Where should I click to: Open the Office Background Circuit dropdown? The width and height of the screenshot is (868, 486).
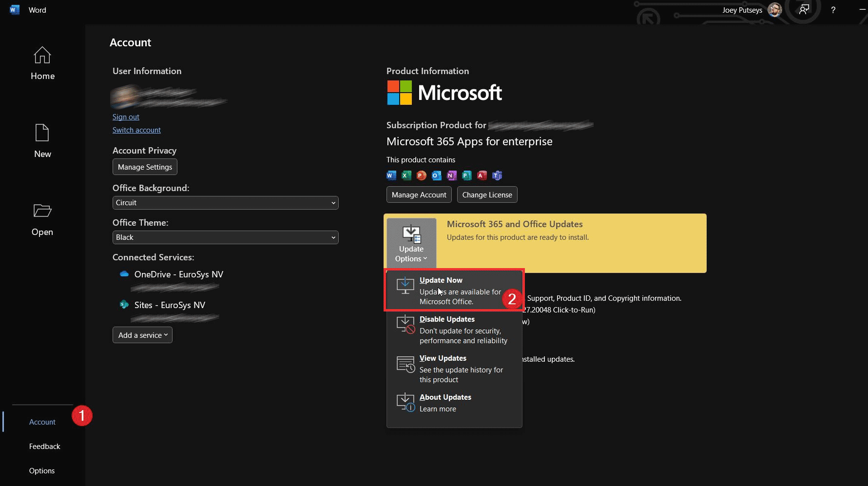tap(225, 203)
